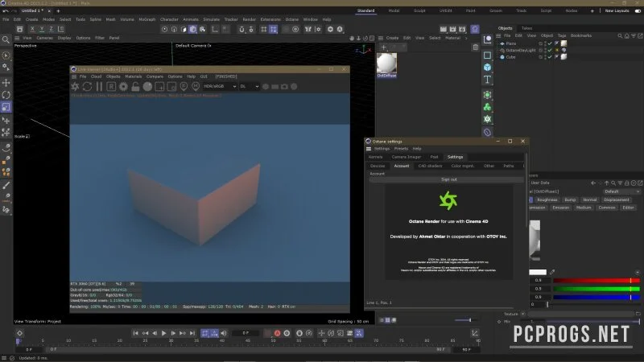Toggle Z axis lock in toolbar
Image resolution: width=644 pixels, height=362 pixels.
[x=51, y=29]
